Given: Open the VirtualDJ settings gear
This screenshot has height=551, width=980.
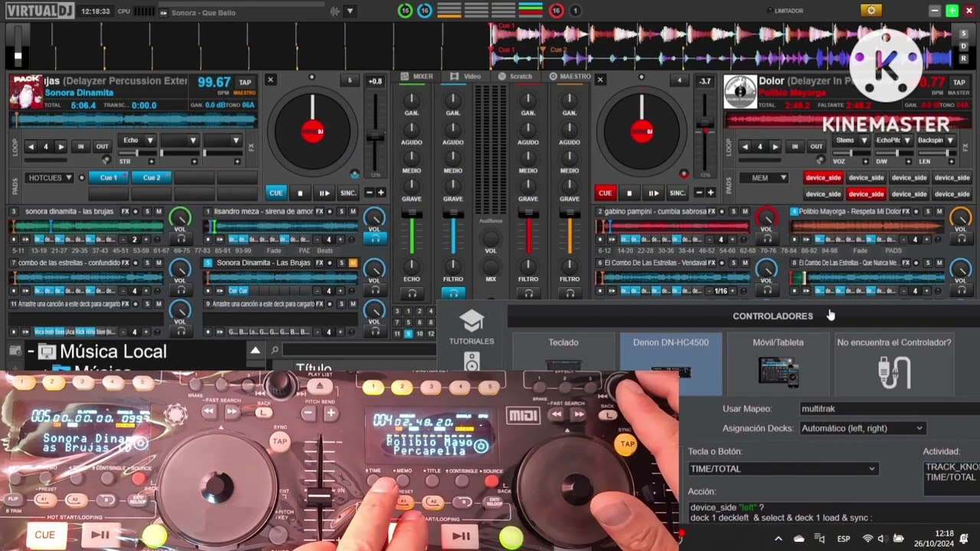Looking at the screenshot, I should click(871, 11).
